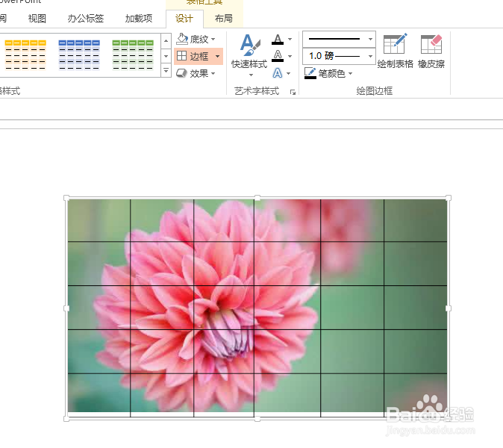
Task: Click the text outline A icon
Action: click(x=278, y=56)
